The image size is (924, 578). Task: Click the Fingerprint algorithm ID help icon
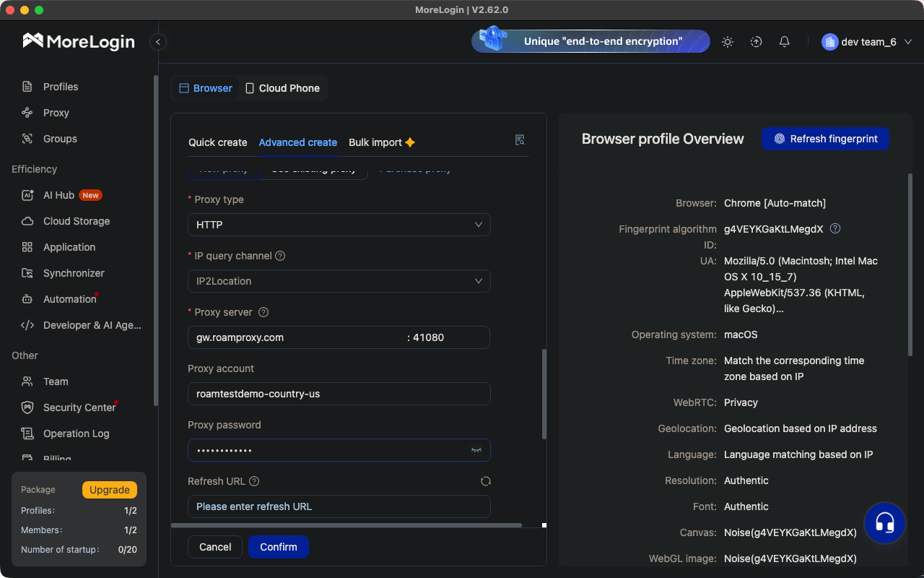click(x=835, y=228)
